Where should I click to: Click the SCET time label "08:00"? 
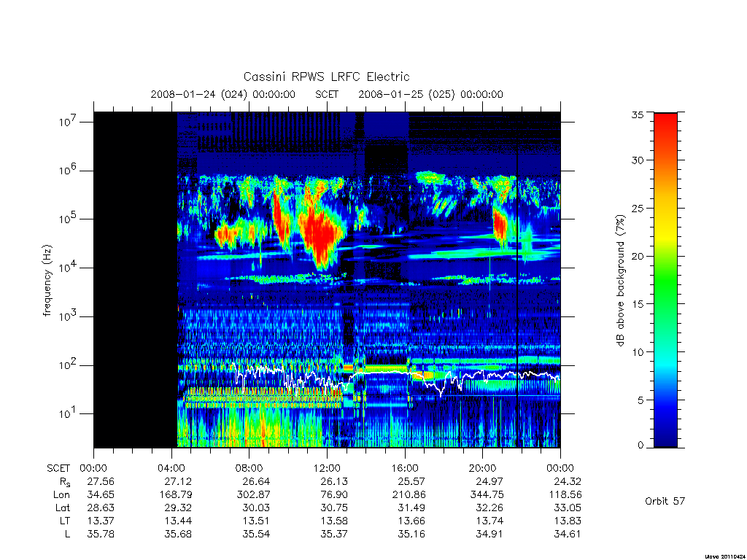click(249, 468)
